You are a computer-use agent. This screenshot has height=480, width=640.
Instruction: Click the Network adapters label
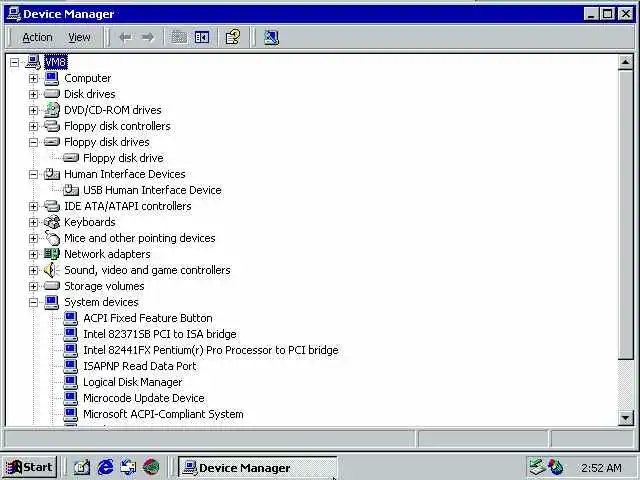point(107,254)
